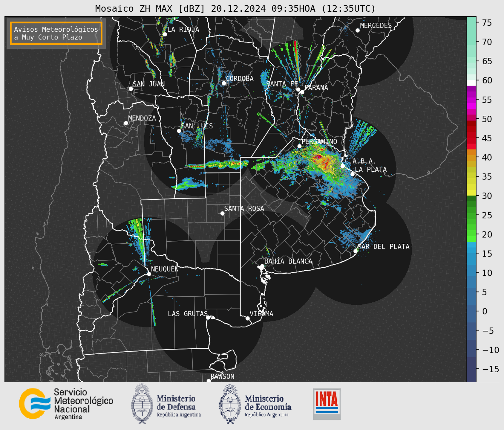Click the CORDOBA city marker dot
Screen dimensions: 504x430
(x=224, y=83)
